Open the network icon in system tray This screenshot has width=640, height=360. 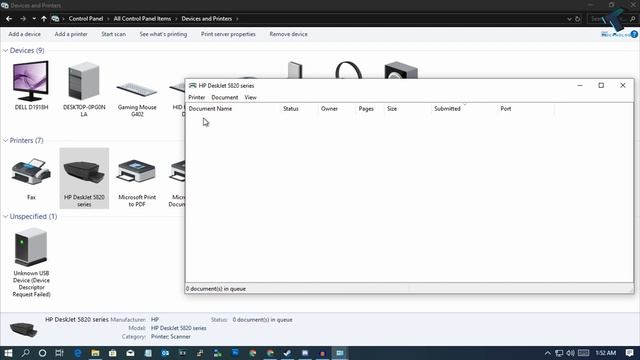(559, 353)
